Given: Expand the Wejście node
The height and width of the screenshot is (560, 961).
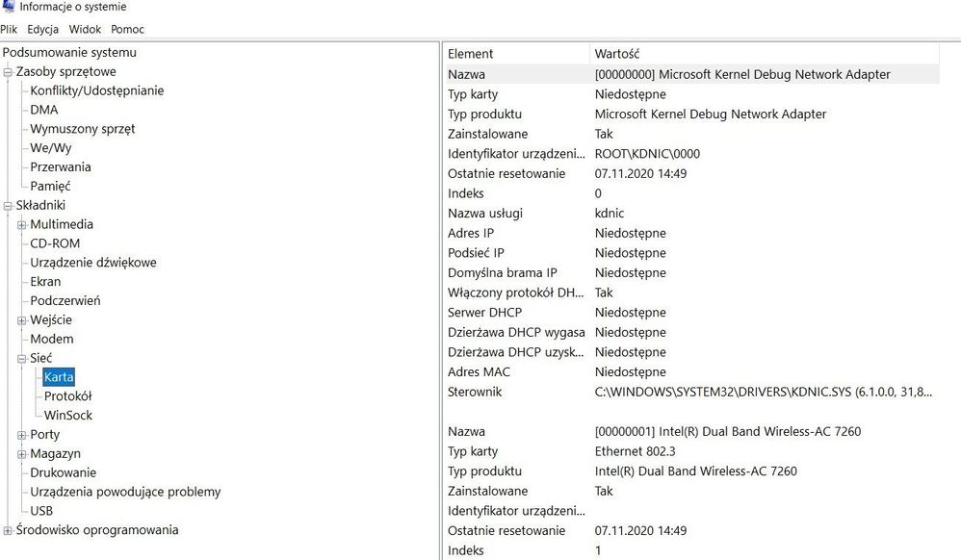Looking at the screenshot, I should (22, 320).
